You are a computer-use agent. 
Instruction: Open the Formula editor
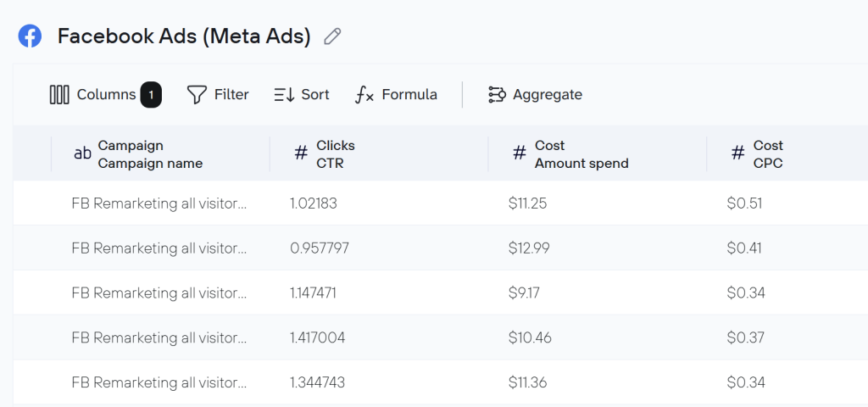tap(396, 95)
